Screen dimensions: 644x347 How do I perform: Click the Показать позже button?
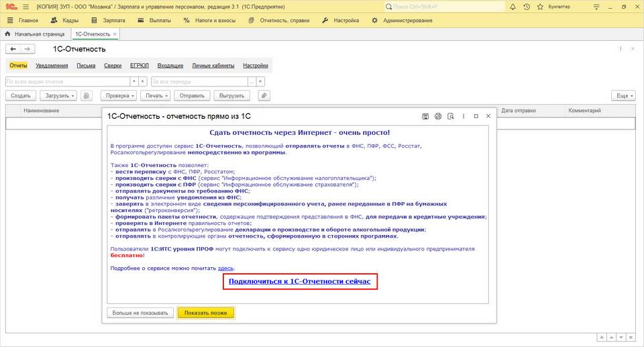206,313
